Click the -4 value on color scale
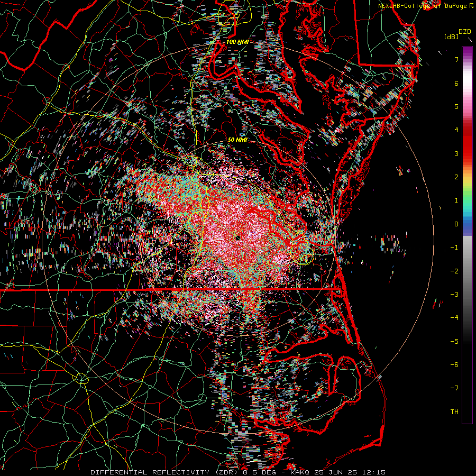 454,318
